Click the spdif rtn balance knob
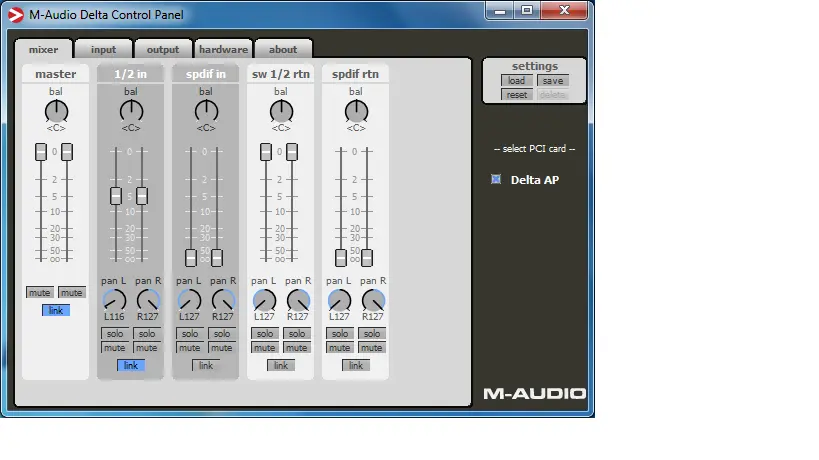The height and width of the screenshot is (460, 819). pos(356,112)
